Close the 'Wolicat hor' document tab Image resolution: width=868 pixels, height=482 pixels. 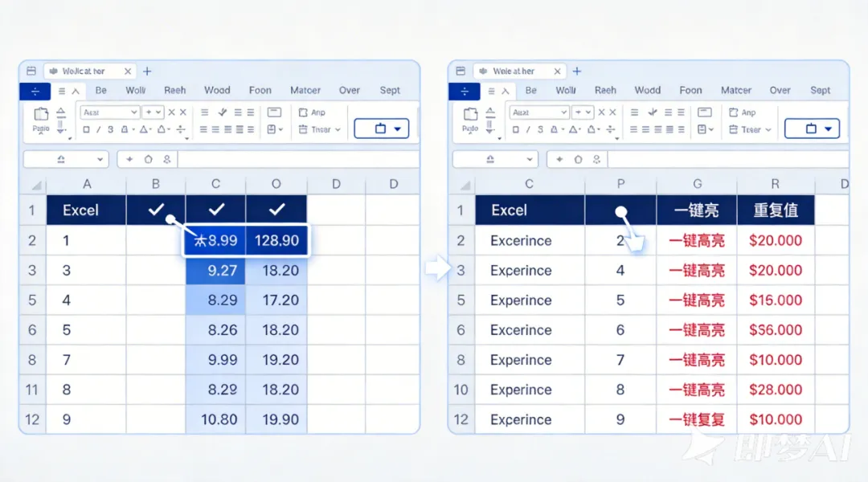(x=128, y=71)
